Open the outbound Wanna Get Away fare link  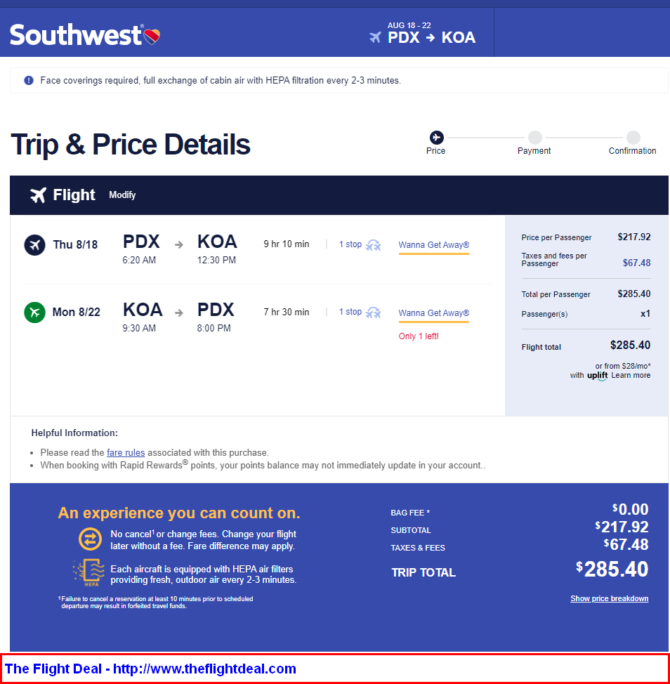pyautogui.click(x=434, y=245)
